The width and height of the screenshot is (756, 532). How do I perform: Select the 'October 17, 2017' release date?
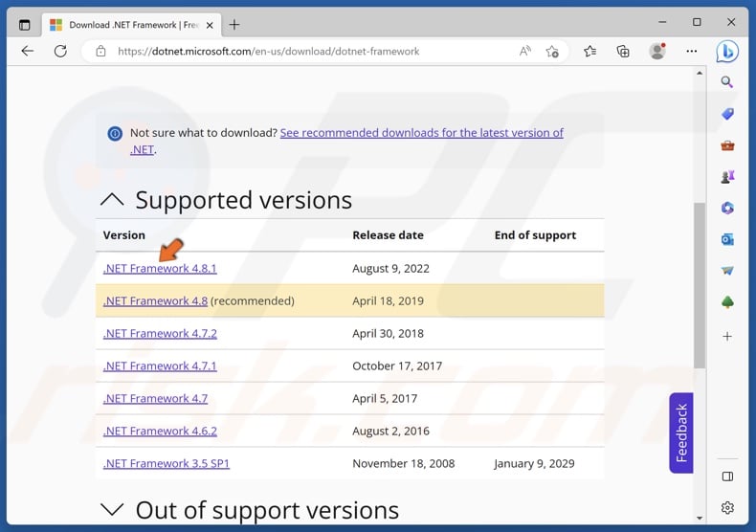(397, 366)
